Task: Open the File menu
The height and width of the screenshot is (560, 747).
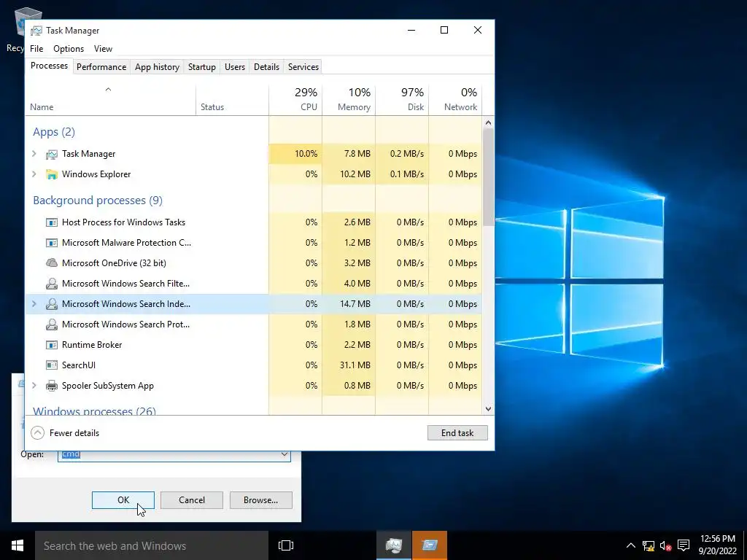Action: click(36, 49)
